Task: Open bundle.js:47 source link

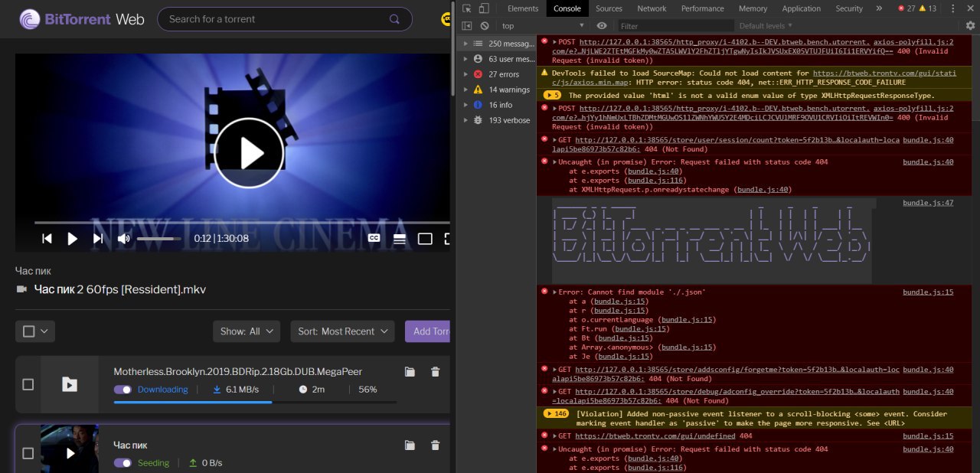Action: pyautogui.click(x=928, y=203)
